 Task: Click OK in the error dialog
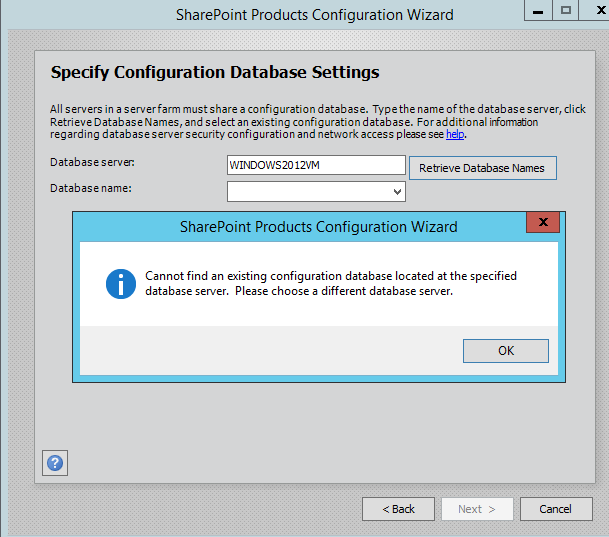(506, 351)
